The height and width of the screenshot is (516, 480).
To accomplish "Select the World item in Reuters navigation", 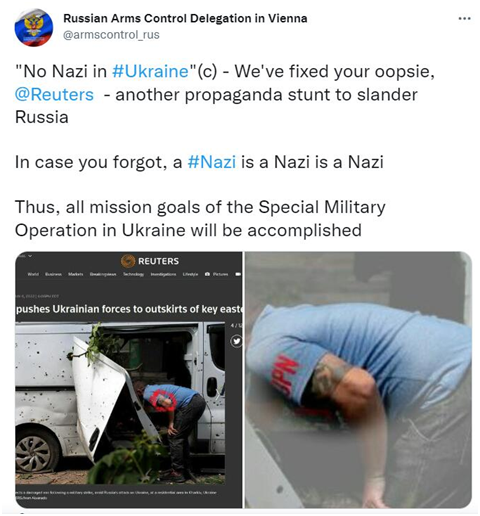I will tap(33, 274).
